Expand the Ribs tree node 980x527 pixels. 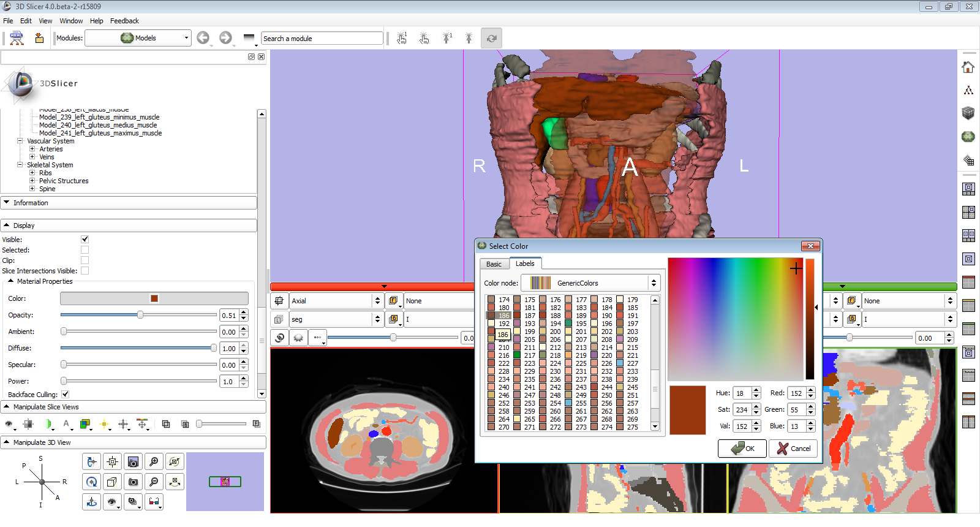pos(32,173)
